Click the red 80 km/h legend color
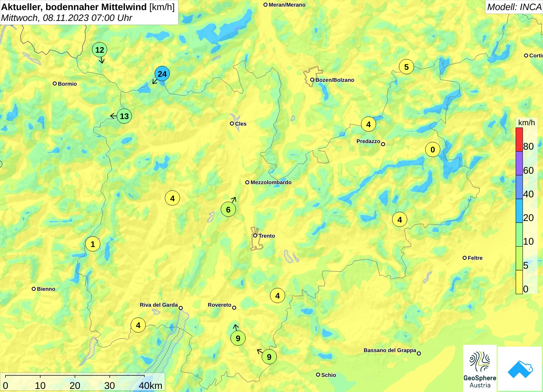 [519, 140]
